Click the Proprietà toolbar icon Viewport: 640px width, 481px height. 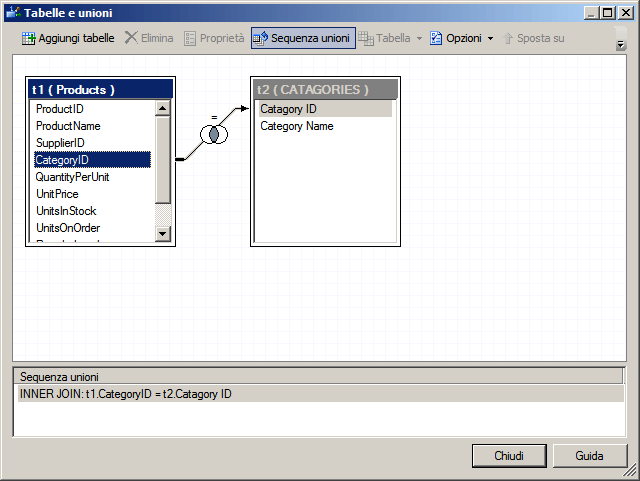click(x=190, y=38)
